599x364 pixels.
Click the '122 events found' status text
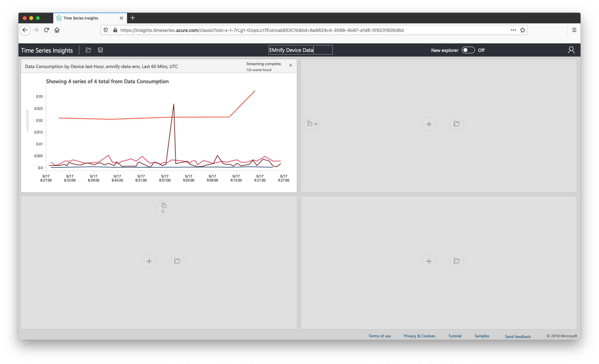click(x=259, y=70)
